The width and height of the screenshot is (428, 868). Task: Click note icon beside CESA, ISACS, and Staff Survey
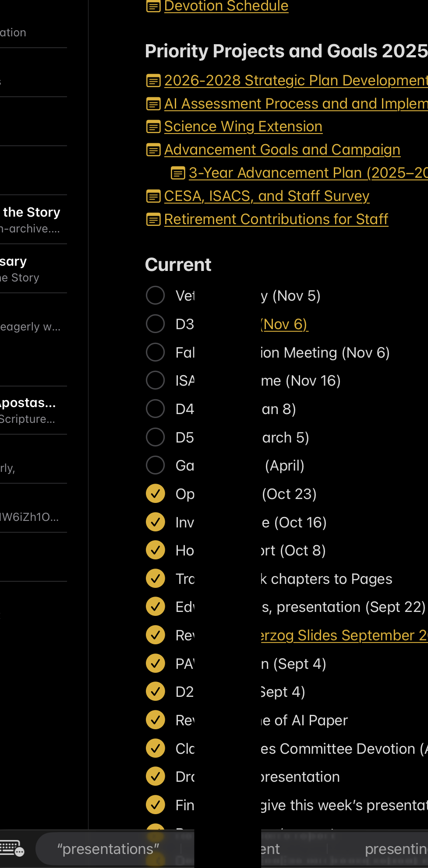pyautogui.click(x=153, y=197)
